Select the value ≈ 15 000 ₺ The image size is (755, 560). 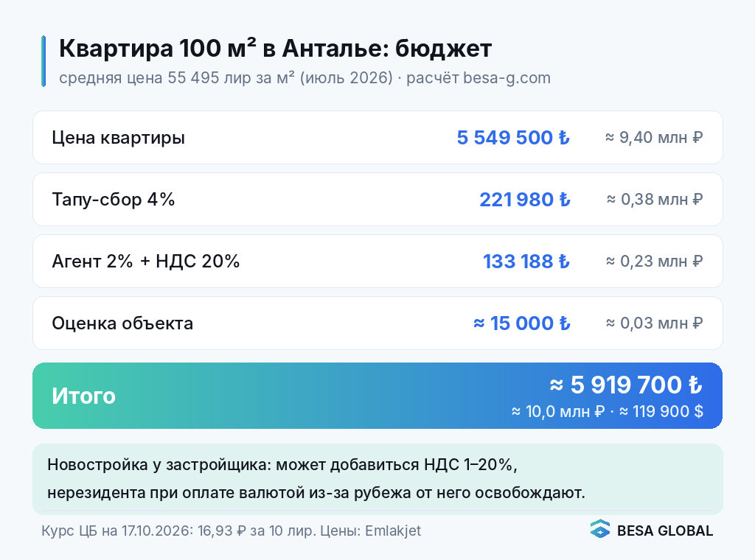tap(522, 323)
